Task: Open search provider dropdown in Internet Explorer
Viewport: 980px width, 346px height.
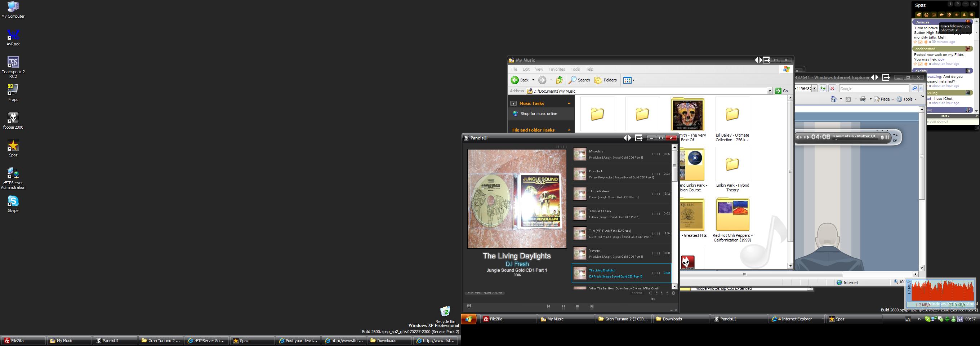Action: [921, 89]
